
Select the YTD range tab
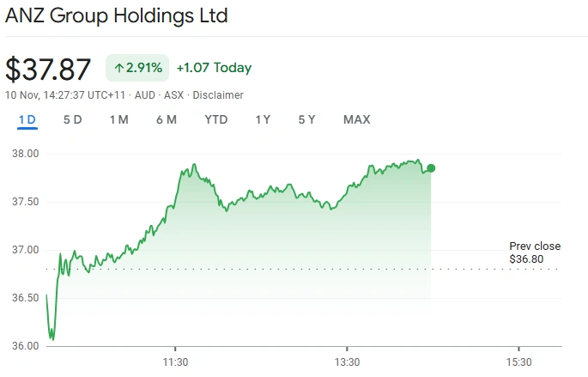[x=216, y=119]
